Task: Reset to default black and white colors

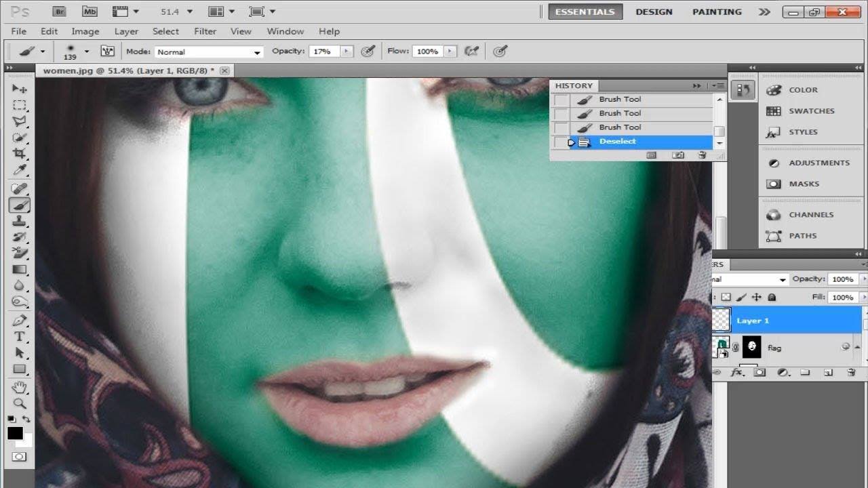Action: [12, 420]
